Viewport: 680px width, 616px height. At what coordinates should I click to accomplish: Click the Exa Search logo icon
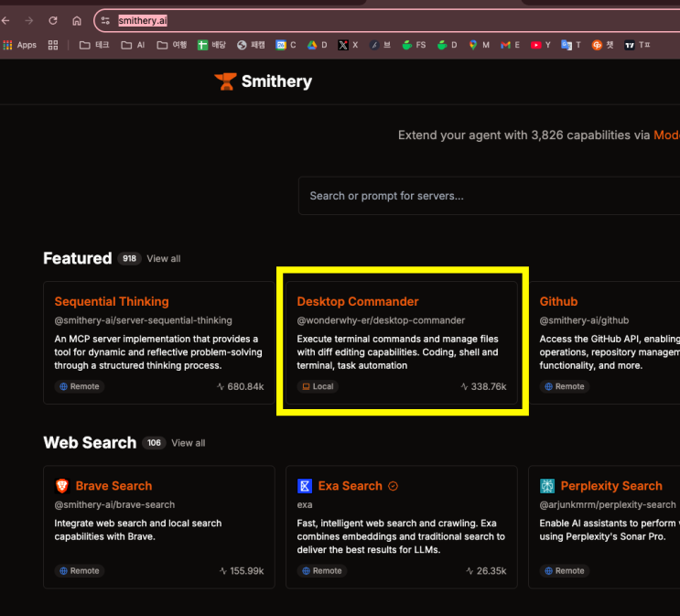pos(305,486)
